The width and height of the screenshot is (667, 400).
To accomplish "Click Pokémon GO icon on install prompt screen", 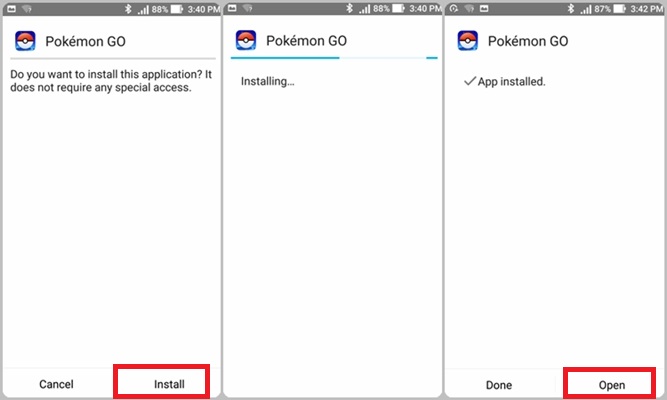I will 25,41.
